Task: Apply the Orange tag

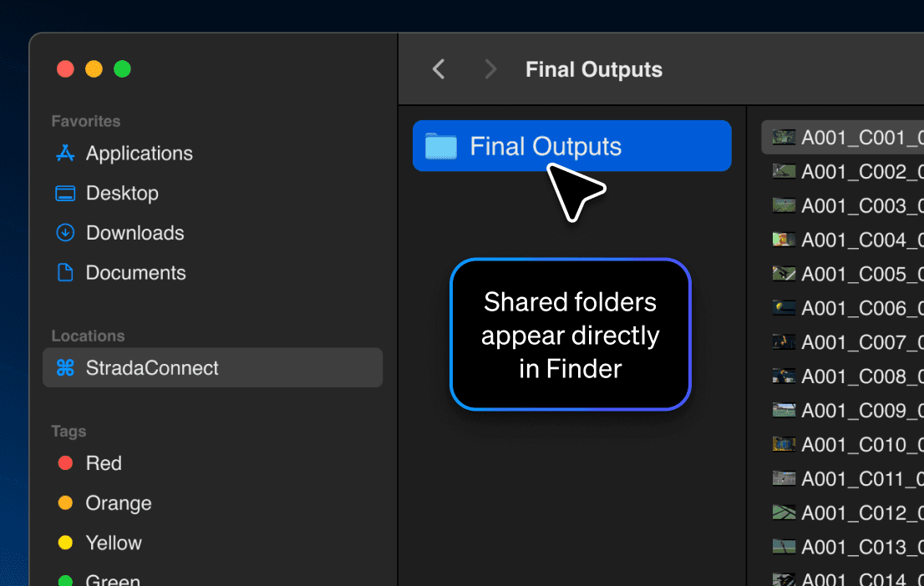Action: pyautogui.click(x=65, y=503)
